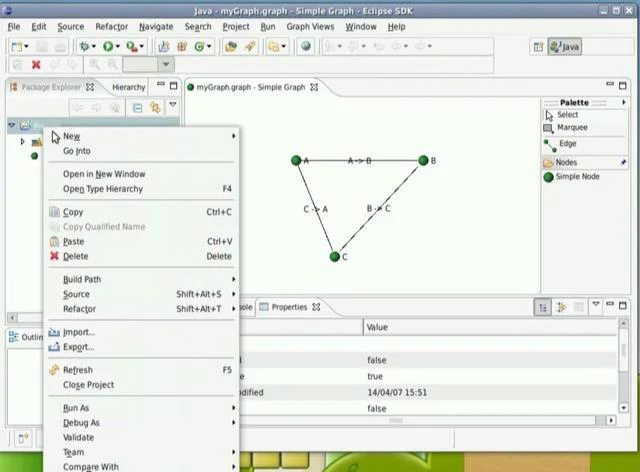This screenshot has height=472, width=640.
Task: Click the 14/04/07 15:51 value cell
Action: 491,392
